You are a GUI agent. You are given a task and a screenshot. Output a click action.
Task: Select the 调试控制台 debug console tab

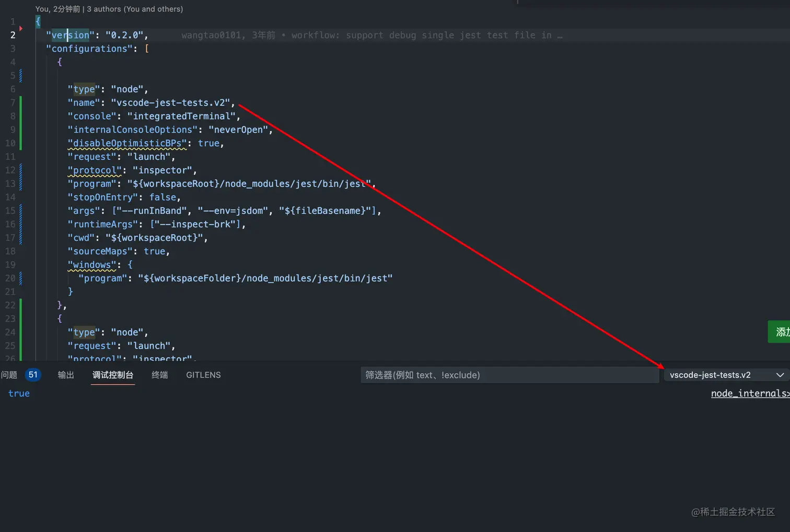click(113, 375)
